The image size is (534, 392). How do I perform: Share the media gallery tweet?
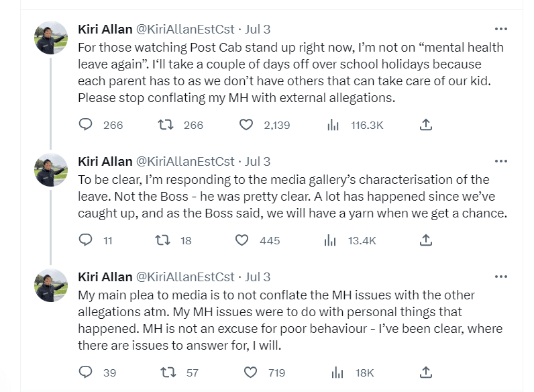tap(425, 240)
